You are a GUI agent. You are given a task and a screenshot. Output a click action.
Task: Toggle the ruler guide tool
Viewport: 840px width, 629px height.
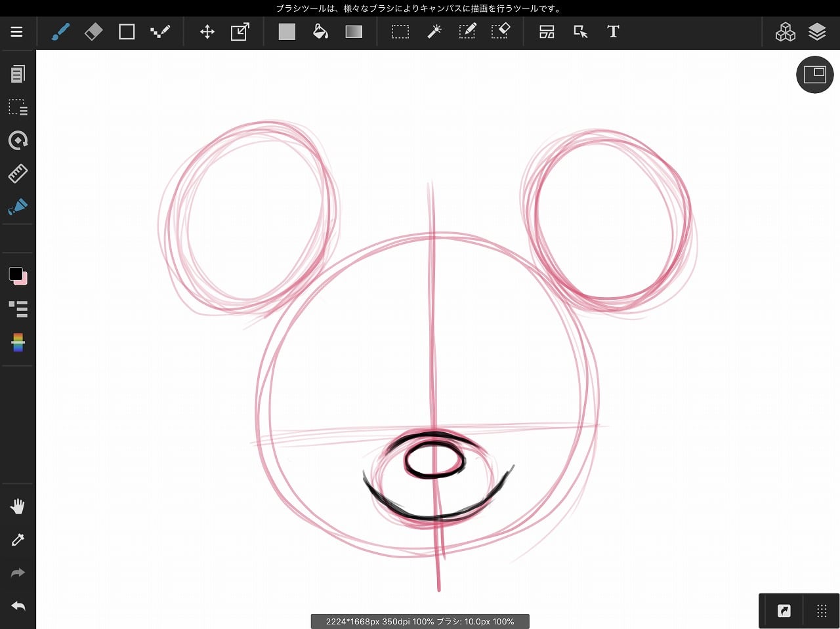pos(18,174)
